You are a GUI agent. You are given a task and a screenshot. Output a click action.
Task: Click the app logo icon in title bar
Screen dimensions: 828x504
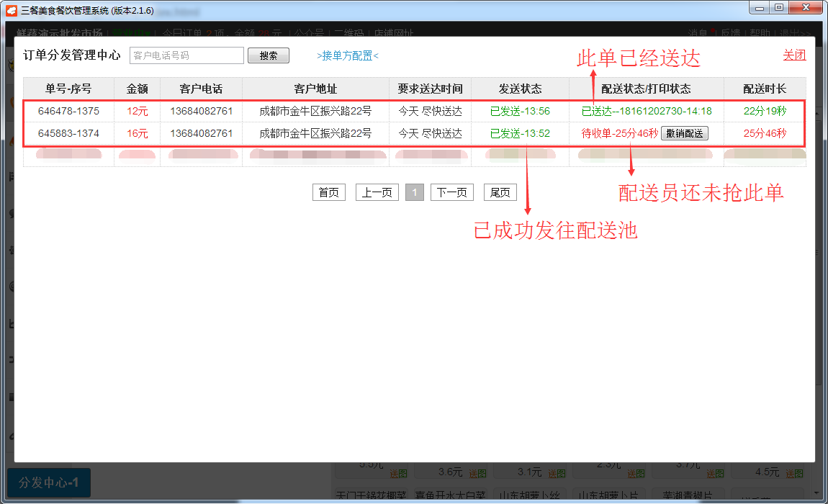[x=12, y=9]
